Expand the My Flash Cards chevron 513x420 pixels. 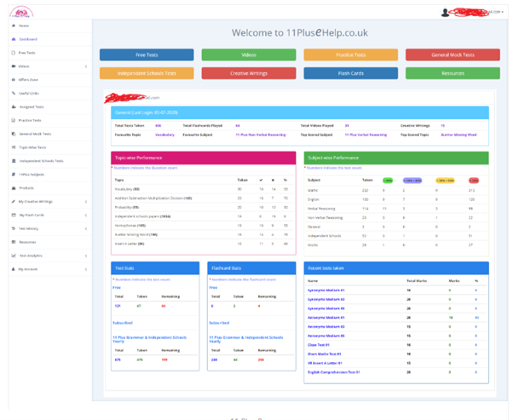(86, 215)
